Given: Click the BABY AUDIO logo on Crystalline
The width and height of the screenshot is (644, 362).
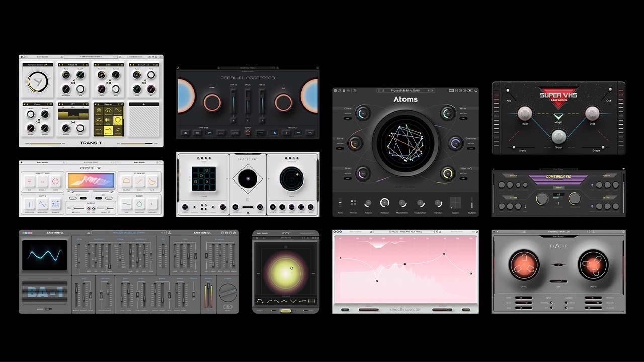Looking at the screenshot, I should pos(42,162).
